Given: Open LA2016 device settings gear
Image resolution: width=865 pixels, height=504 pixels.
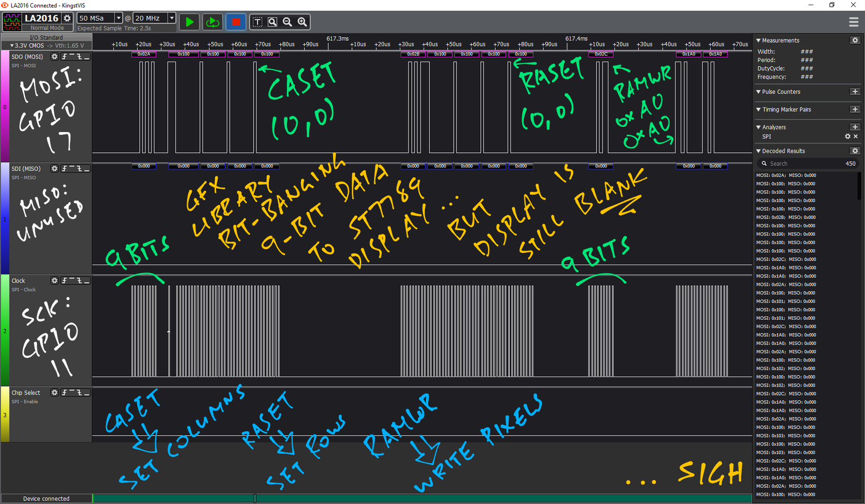Looking at the screenshot, I should pos(67,19).
